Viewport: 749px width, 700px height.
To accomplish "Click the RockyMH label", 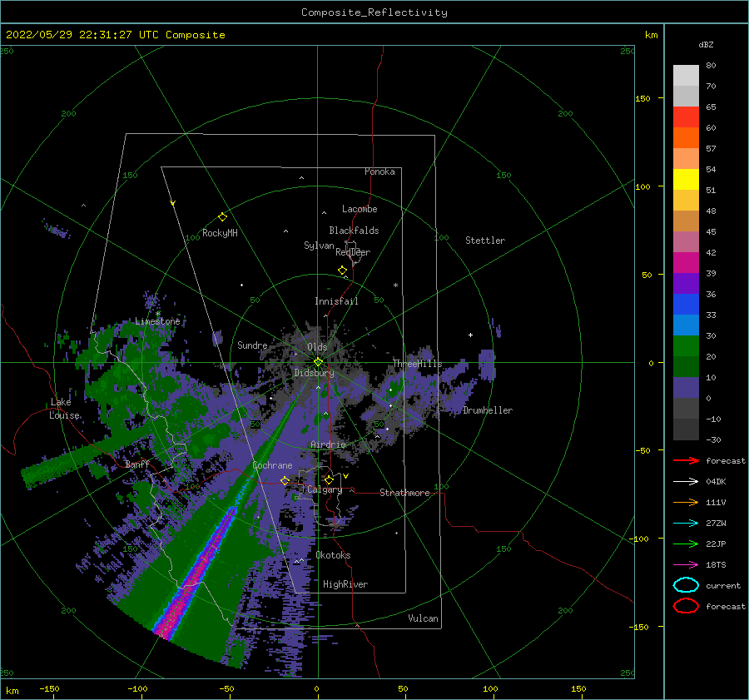I will pos(220,233).
